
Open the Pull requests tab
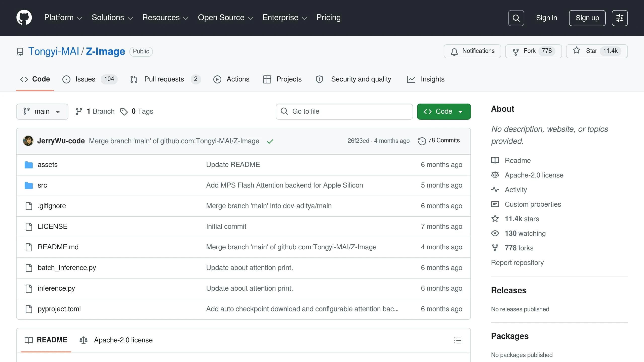pyautogui.click(x=165, y=79)
